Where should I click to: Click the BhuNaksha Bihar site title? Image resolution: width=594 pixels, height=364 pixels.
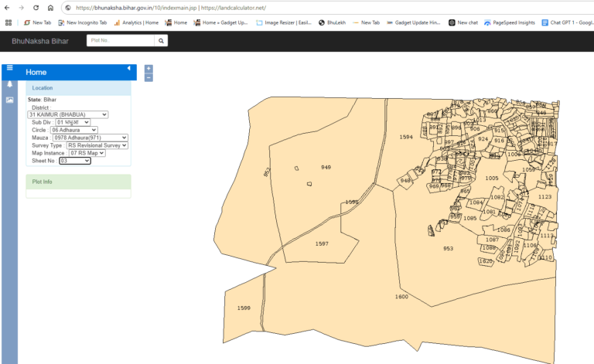click(x=39, y=39)
